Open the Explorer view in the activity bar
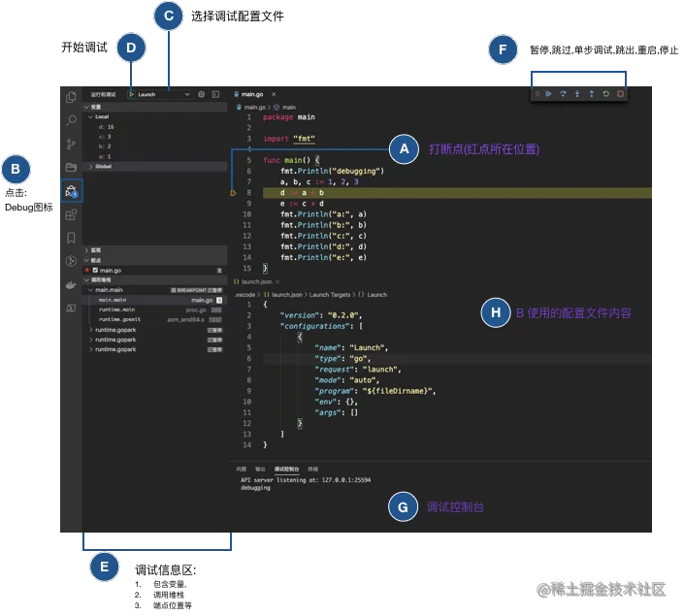 coord(71,97)
